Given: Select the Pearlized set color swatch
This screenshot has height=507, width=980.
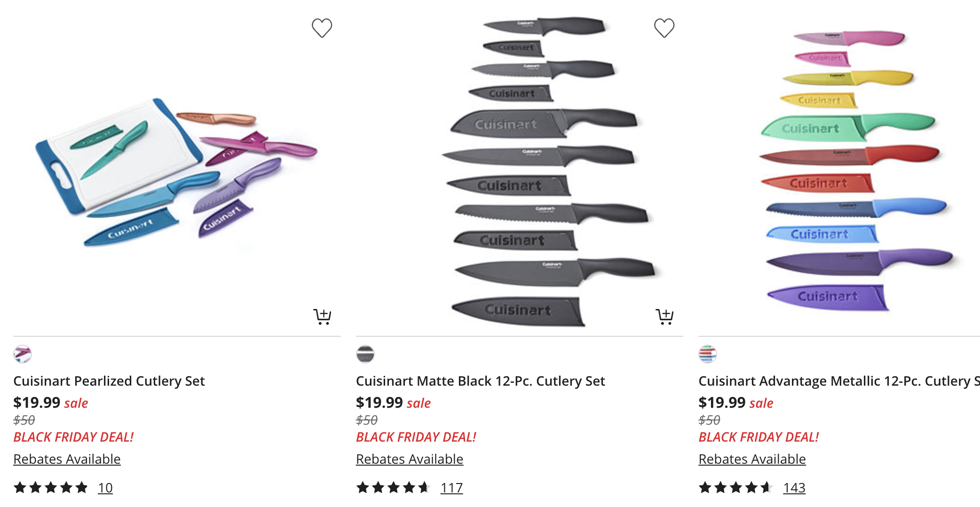Looking at the screenshot, I should 23,354.
